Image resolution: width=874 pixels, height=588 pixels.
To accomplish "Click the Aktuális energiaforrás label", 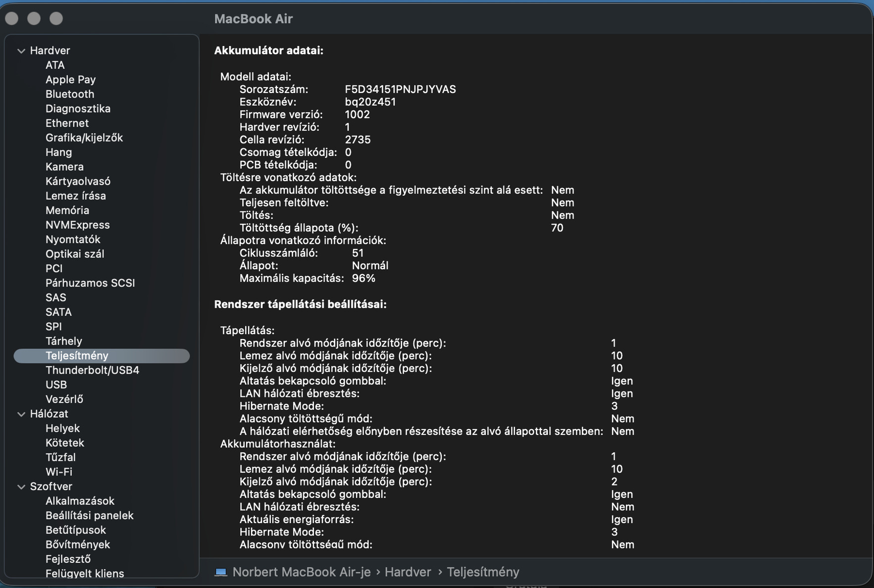I will (297, 520).
